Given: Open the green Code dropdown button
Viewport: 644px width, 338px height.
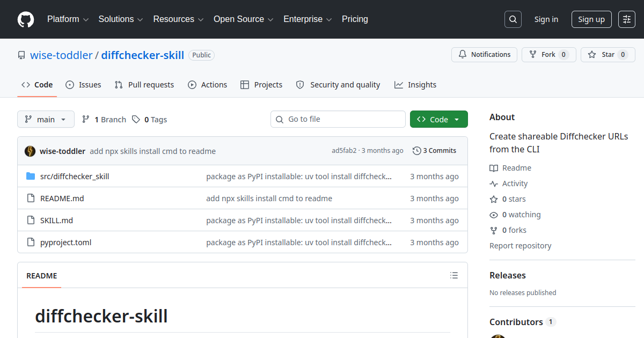Looking at the screenshot, I should point(439,119).
